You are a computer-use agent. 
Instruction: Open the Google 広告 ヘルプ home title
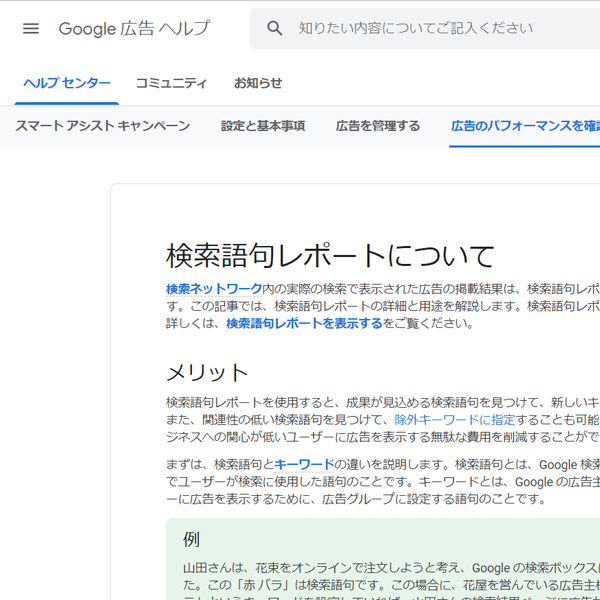[134, 29]
